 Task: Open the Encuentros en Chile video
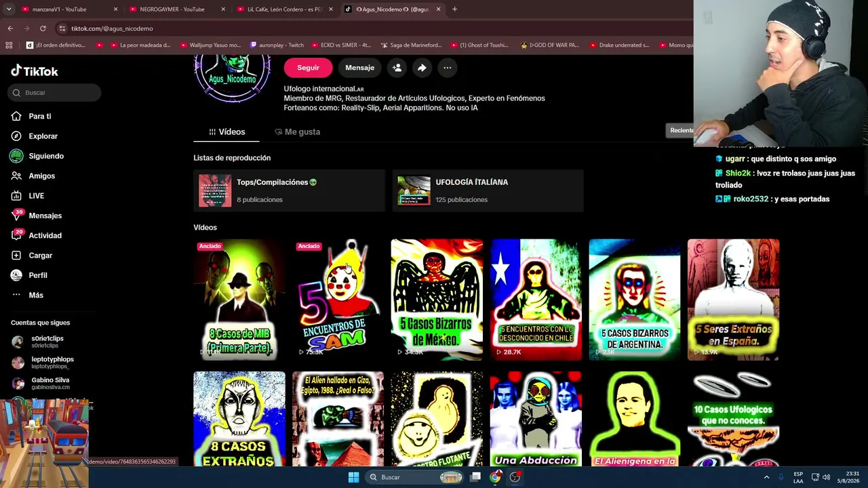[x=536, y=300]
